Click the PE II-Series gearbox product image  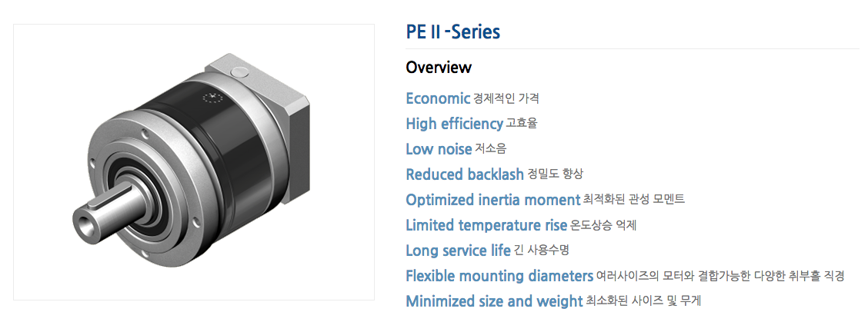(x=194, y=161)
